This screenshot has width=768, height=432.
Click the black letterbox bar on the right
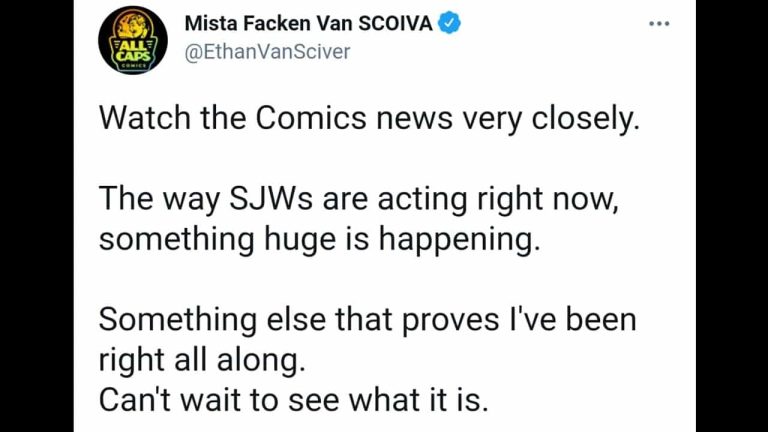[x=732, y=216]
